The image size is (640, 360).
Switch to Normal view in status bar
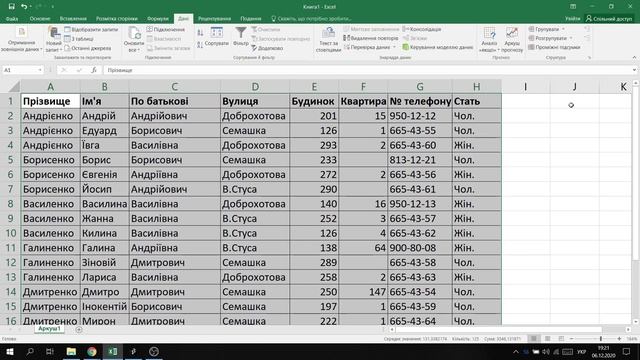(x=533, y=339)
